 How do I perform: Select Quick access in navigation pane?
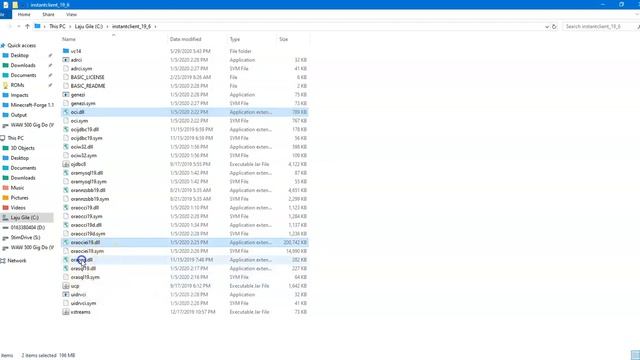[x=22, y=45]
